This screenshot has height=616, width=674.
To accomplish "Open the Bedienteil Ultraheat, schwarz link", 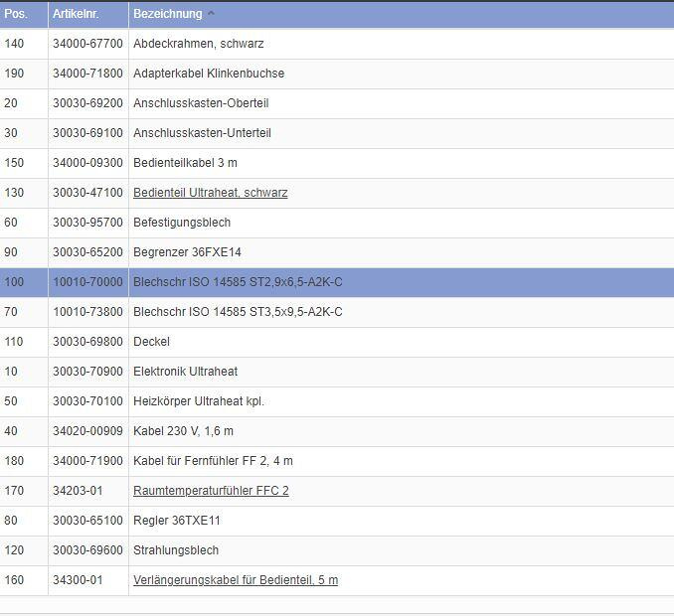I will tap(210, 193).
